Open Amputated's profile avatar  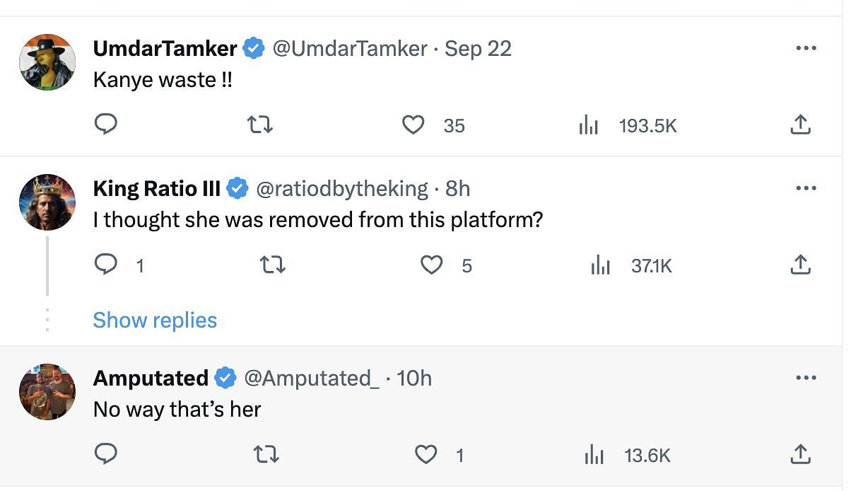47,391
